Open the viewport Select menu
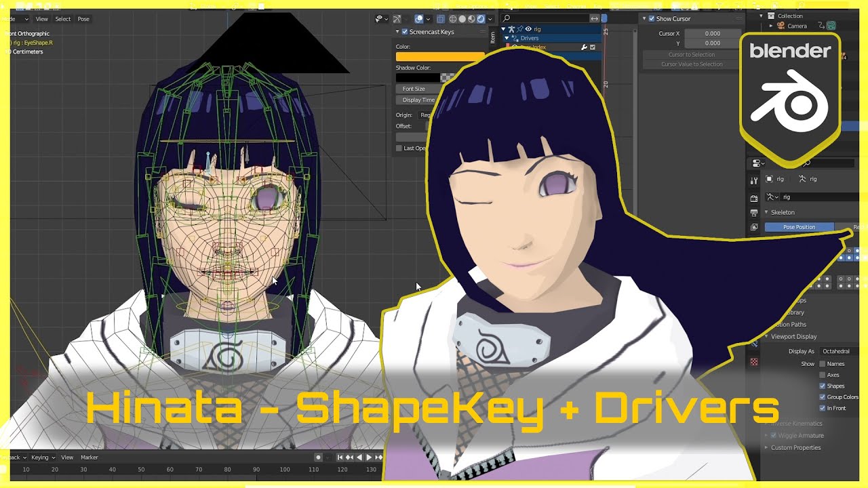This screenshot has height=488, width=868. [x=63, y=19]
